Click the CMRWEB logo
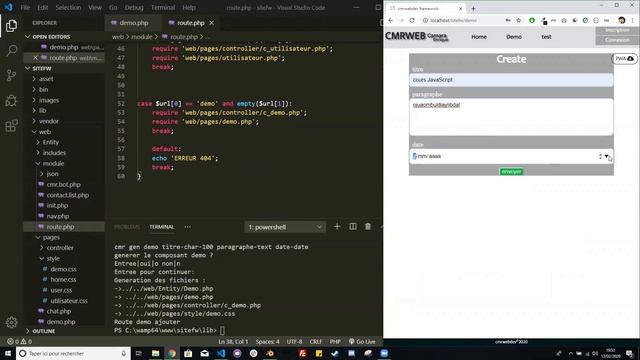The height and width of the screenshot is (360, 640). point(416,36)
